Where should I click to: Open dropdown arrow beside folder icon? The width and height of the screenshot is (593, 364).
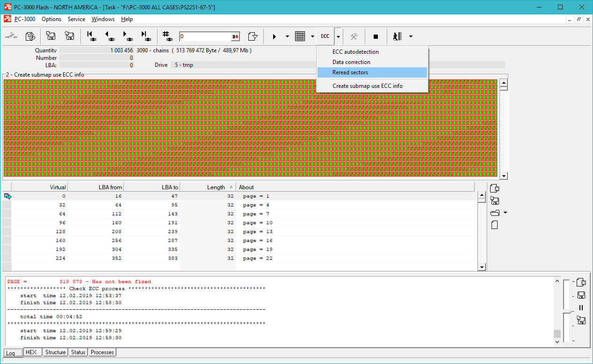(505, 213)
